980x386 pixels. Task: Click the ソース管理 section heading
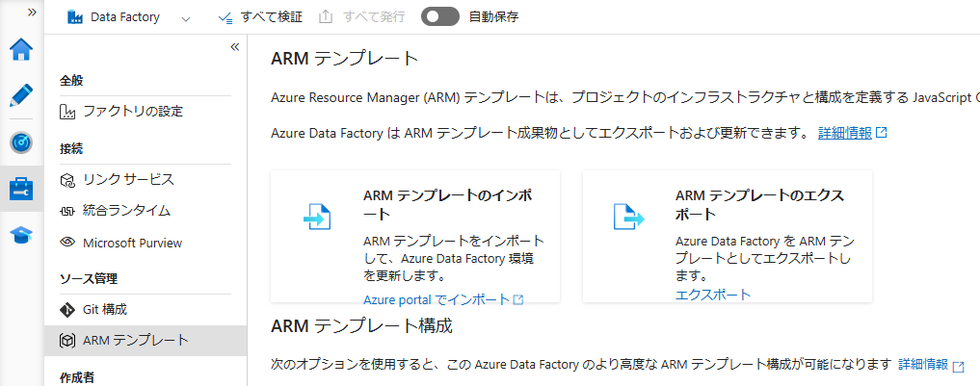(89, 278)
